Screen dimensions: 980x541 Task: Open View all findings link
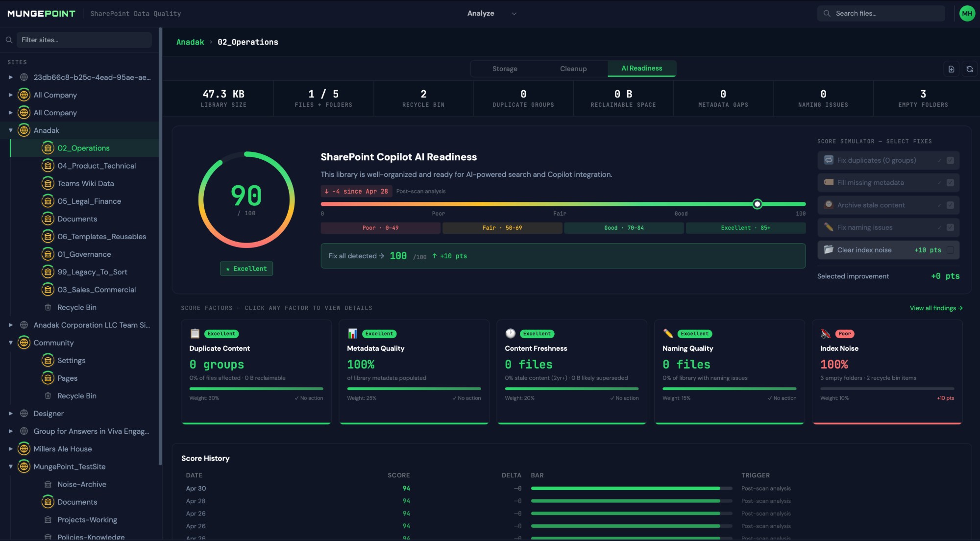(x=936, y=308)
